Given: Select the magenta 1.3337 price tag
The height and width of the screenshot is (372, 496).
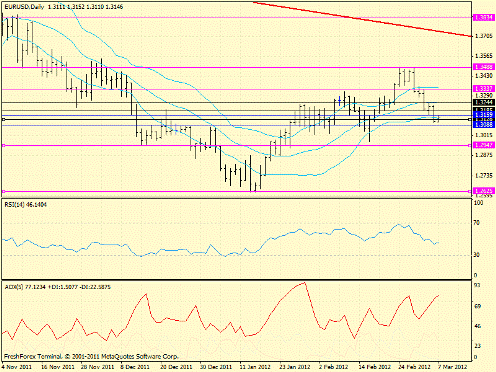Looking at the screenshot, I should tap(484, 89).
